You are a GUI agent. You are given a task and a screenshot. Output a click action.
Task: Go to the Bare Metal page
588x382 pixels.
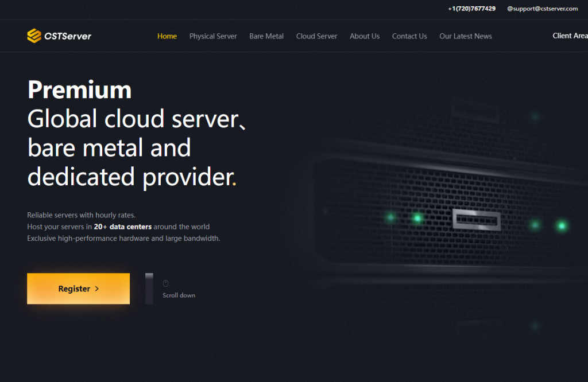[x=266, y=36]
